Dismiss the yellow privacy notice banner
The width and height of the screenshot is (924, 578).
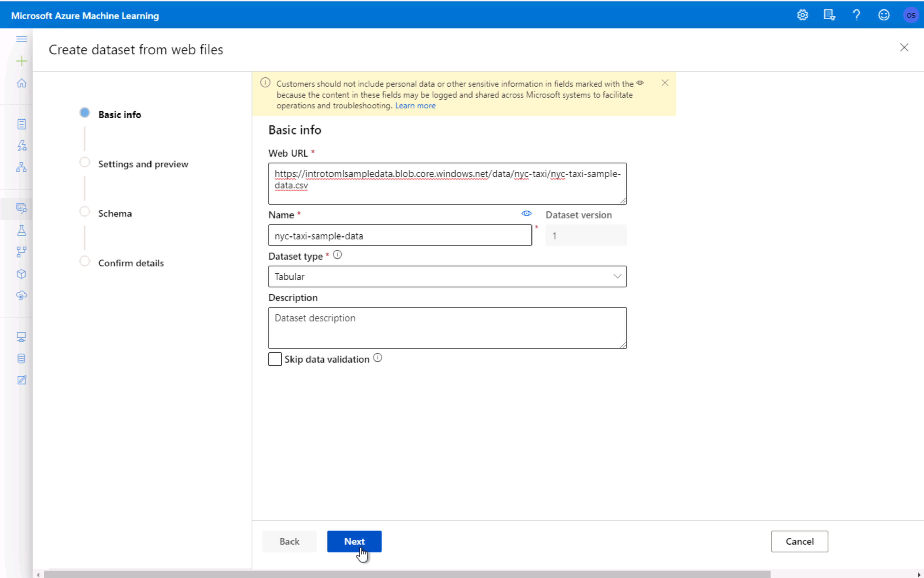pyautogui.click(x=665, y=83)
